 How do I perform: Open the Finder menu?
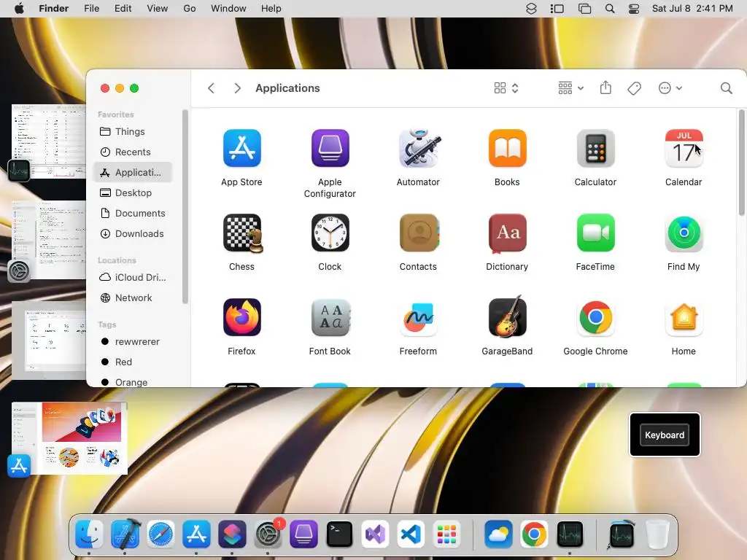tap(53, 9)
